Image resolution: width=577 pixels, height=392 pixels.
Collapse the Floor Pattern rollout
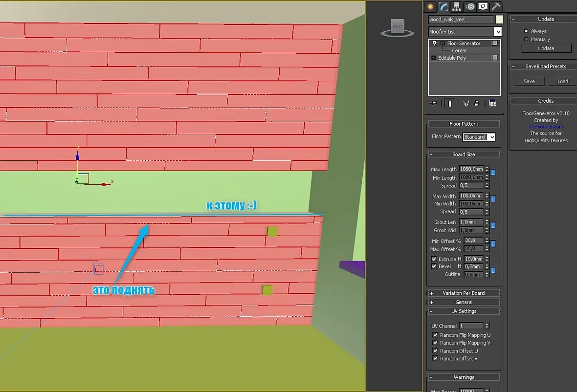click(464, 124)
